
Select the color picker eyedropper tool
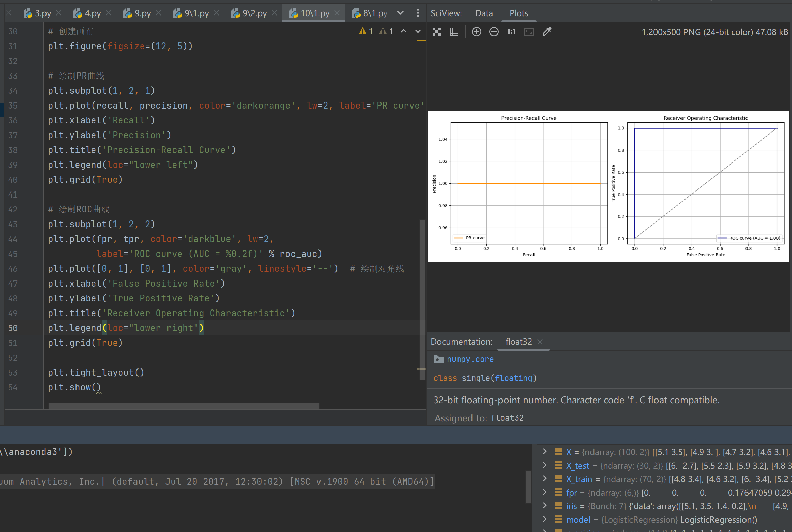[x=547, y=32]
